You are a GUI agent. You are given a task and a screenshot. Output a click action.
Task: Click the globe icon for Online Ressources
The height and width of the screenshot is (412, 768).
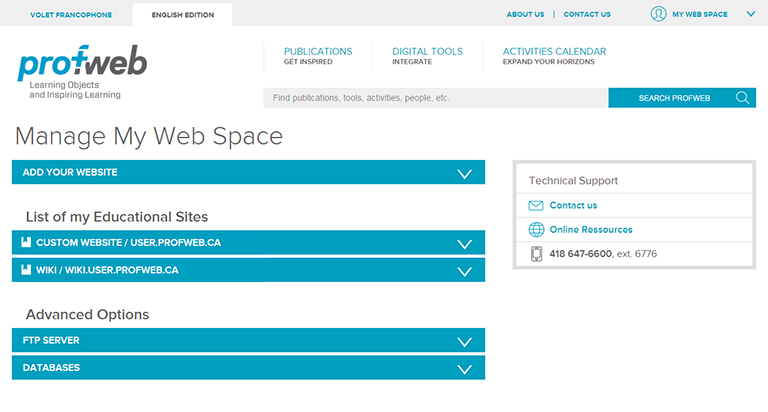point(536,229)
